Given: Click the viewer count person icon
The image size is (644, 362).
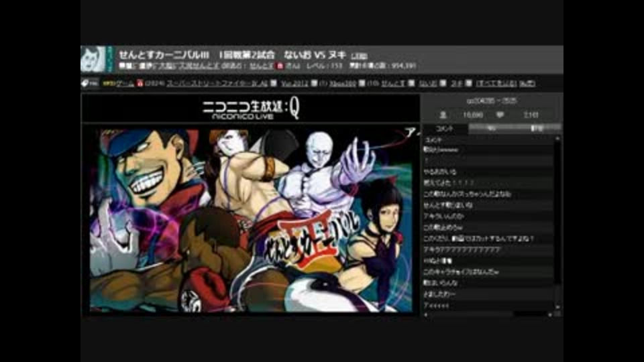Looking at the screenshot, I should pyautogui.click(x=443, y=115).
